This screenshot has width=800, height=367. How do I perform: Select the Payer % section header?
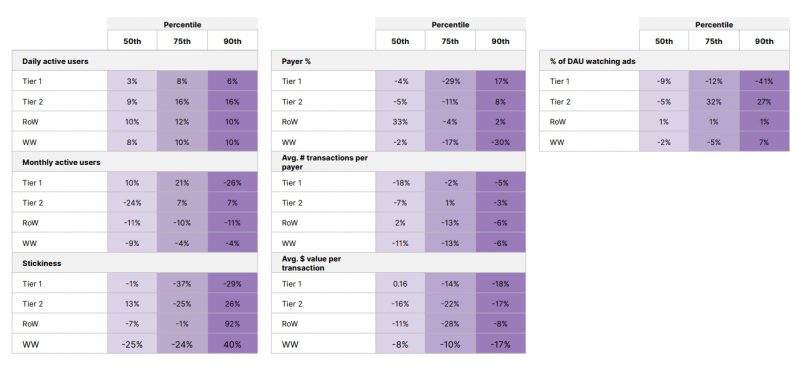(398, 61)
